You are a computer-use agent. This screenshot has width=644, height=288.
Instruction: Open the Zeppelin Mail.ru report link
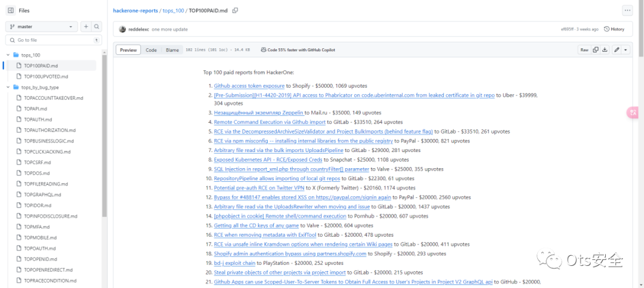(259, 113)
